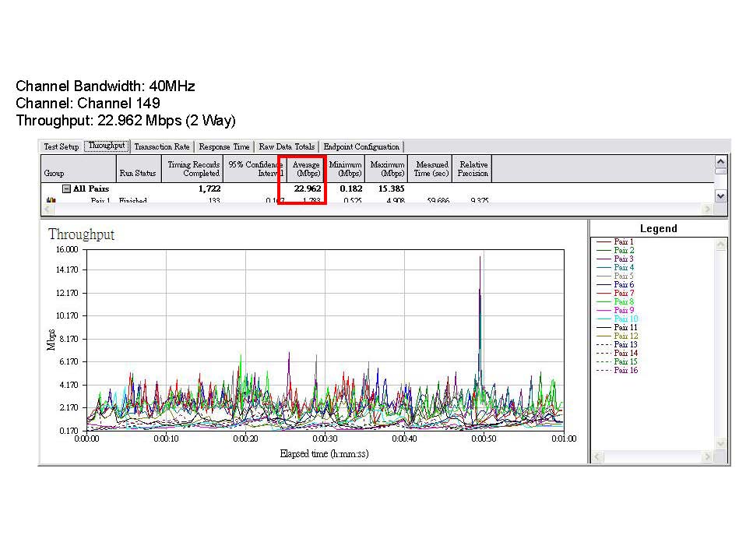The width and height of the screenshot is (746, 560).
Task: Select Pair 13 in the legend
Action: click(x=625, y=344)
